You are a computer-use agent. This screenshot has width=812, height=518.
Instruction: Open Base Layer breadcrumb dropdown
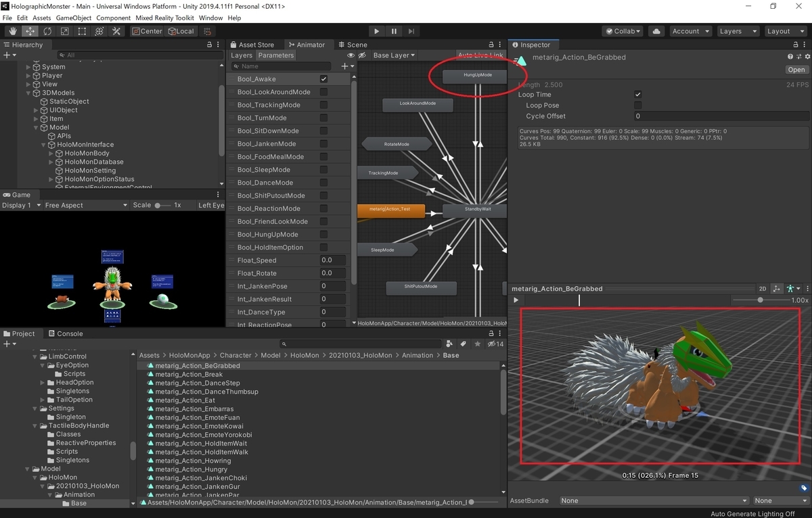(394, 55)
